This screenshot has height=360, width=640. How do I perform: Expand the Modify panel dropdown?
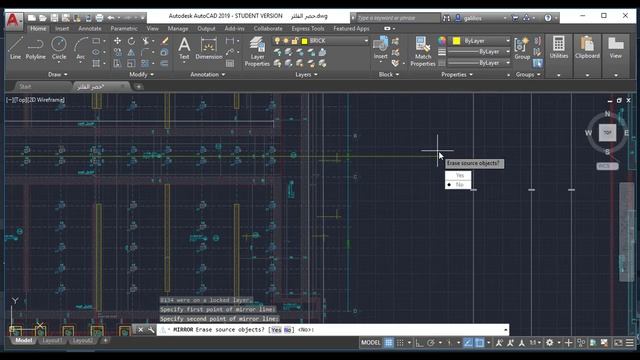click(142, 75)
